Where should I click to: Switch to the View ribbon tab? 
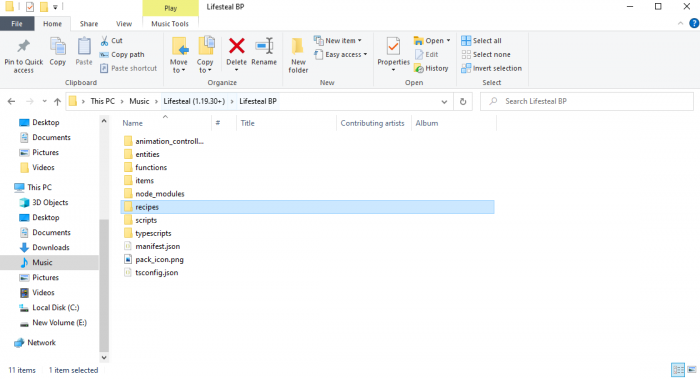pyautogui.click(x=124, y=24)
